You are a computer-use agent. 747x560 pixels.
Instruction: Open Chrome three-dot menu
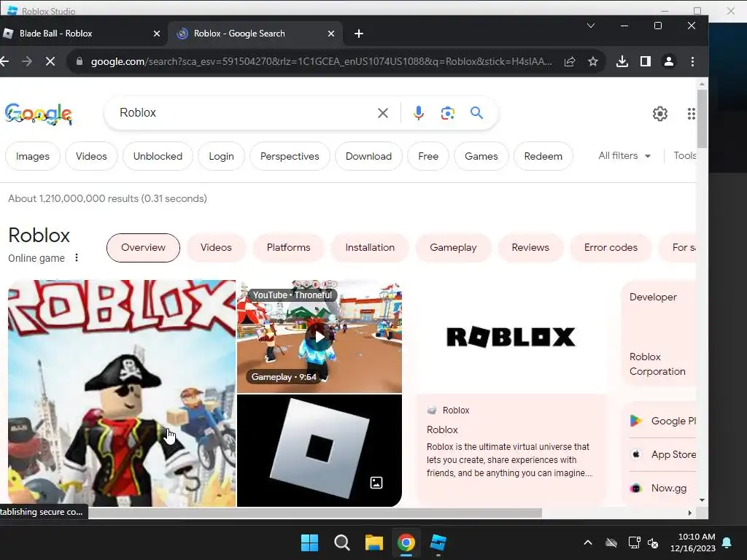point(692,61)
